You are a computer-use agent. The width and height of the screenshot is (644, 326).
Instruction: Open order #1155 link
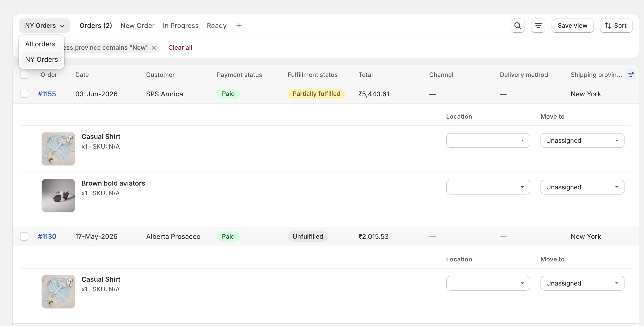click(x=47, y=94)
